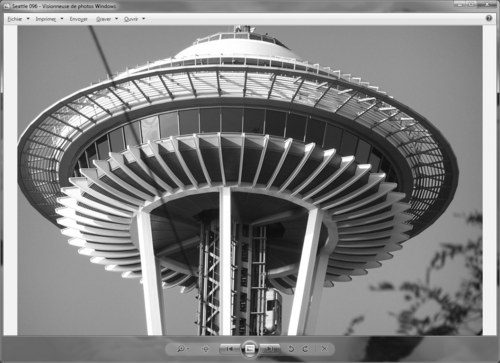Expand the arrow beside Graver

117,19
